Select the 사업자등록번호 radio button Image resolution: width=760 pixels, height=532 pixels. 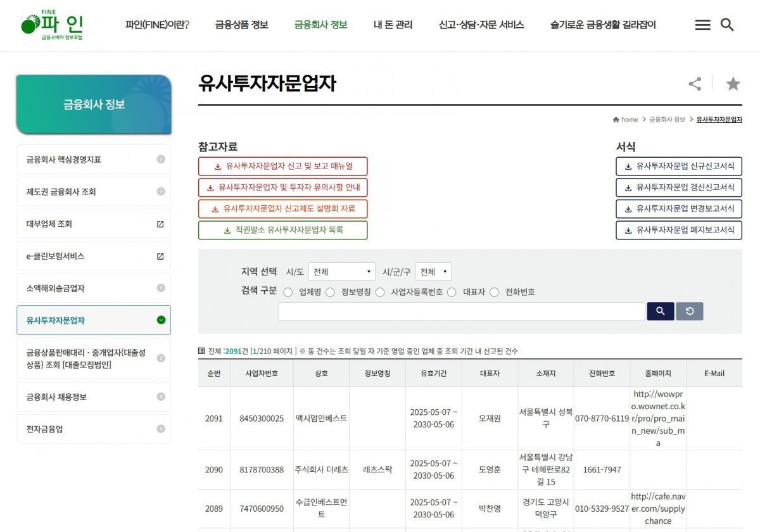pos(380,293)
